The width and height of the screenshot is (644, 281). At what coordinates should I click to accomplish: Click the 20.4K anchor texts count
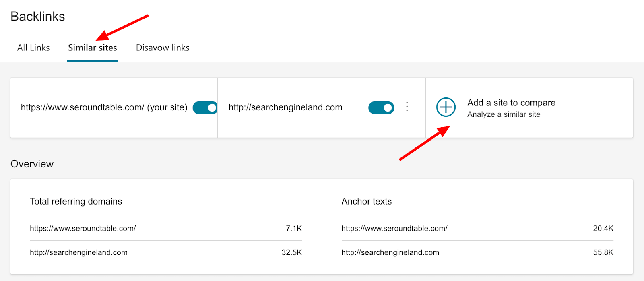click(x=603, y=228)
